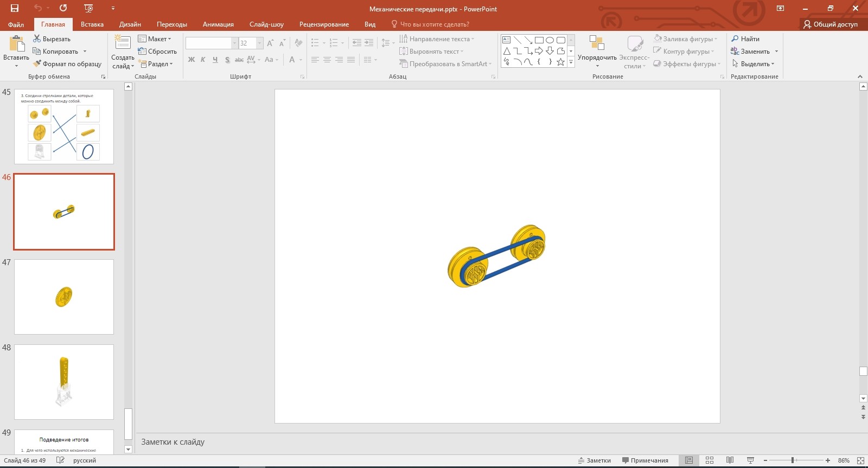Image resolution: width=868 pixels, height=468 pixels.
Task: Open the Insert (Вставка) ribbon tab
Action: (x=92, y=24)
